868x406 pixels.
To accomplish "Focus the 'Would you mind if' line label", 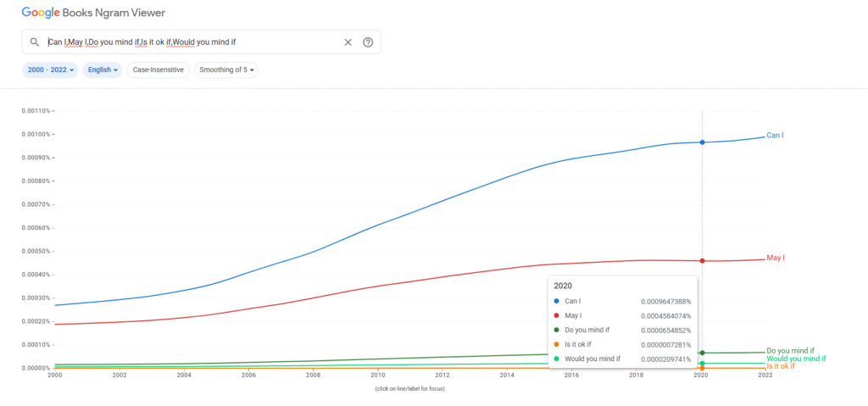I will 796,359.
